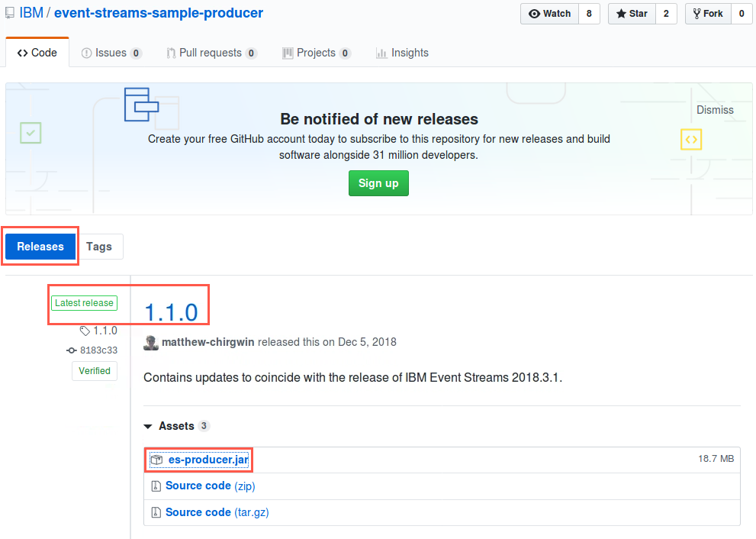This screenshot has height=539, width=756.
Task: Download Source code (tar.gz)
Action: click(x=217, y=512)
